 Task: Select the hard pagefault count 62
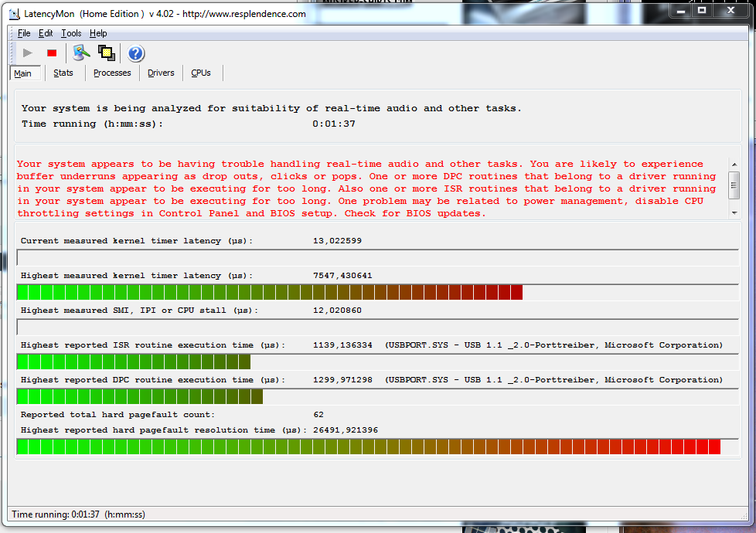[318, 414]
